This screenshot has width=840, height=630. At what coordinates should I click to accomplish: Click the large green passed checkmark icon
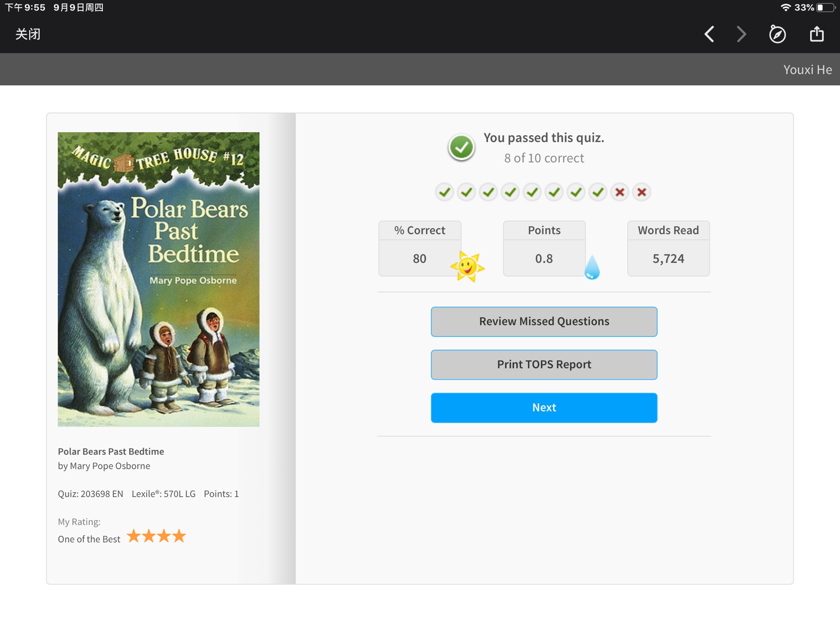[x=461, y=147]
